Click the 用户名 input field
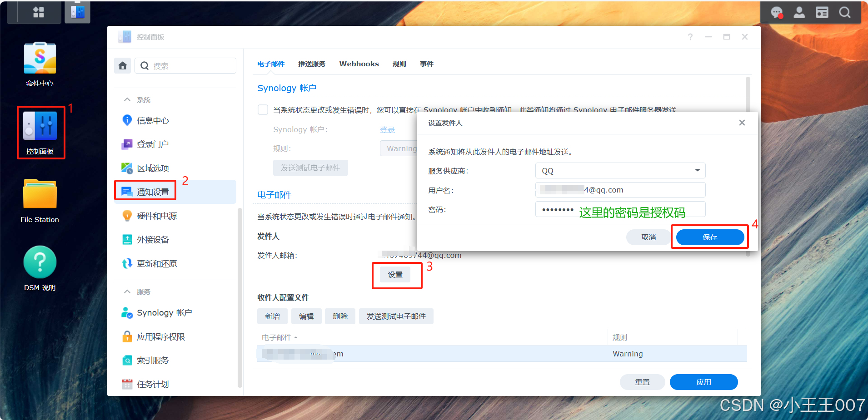Viewport: 868px width, 420px height. pyautogui.click(x=620, y=190)
